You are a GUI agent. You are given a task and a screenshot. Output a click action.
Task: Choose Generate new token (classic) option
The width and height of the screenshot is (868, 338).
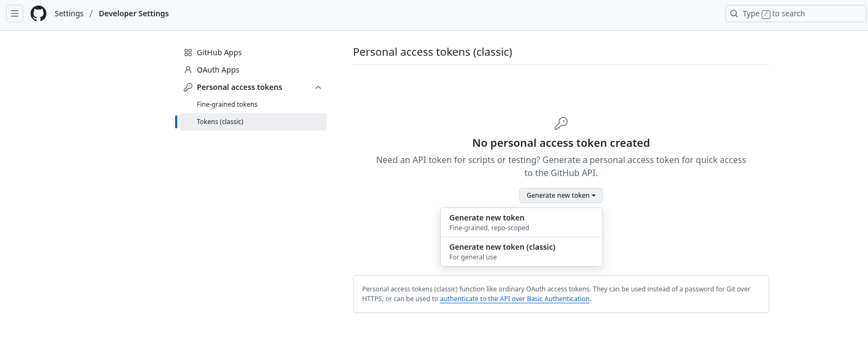(521, 252)
